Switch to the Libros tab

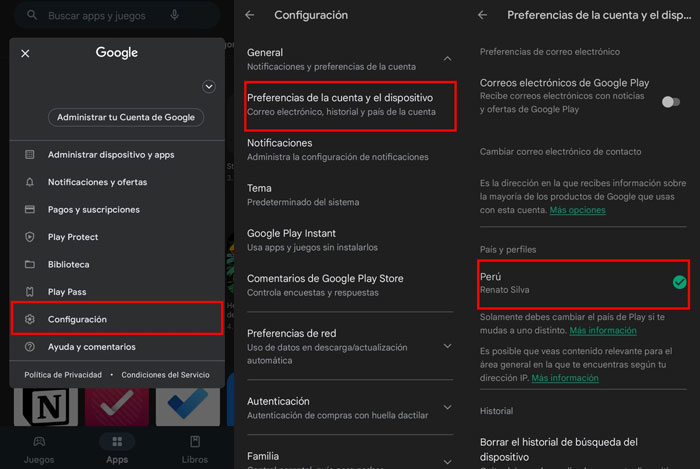tap(195, 449)
